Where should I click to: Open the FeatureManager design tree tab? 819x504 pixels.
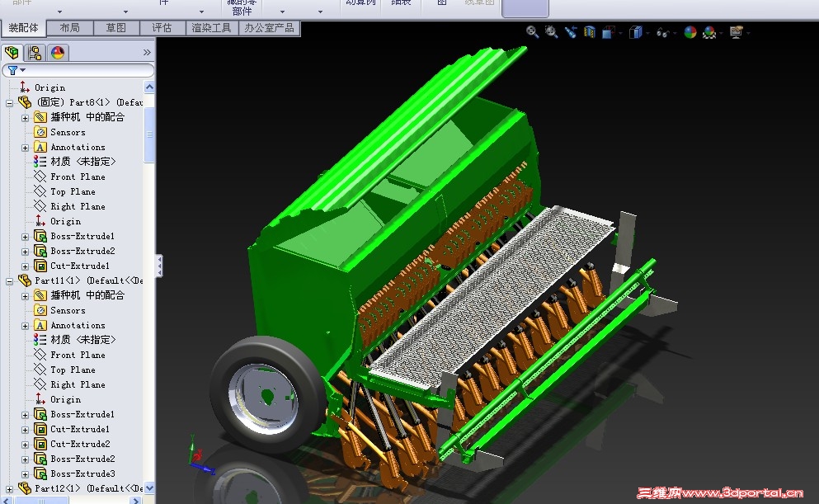point(12,53)
